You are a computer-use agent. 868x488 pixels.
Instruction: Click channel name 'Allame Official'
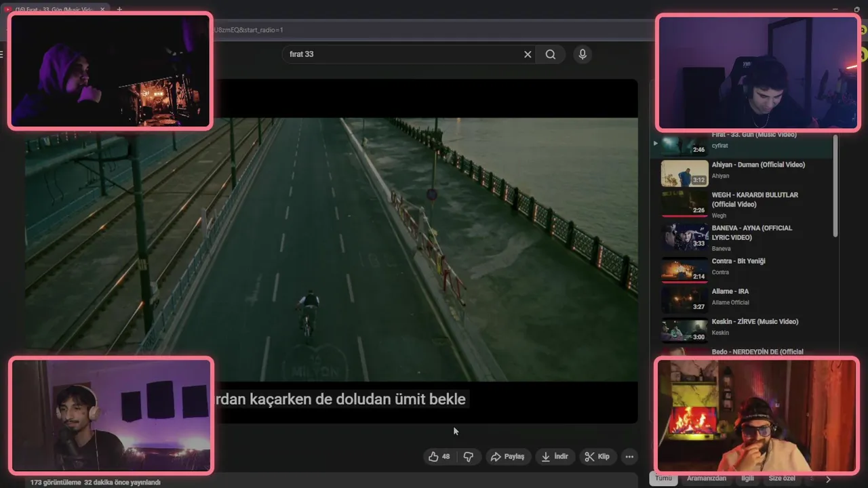[730, 303]
